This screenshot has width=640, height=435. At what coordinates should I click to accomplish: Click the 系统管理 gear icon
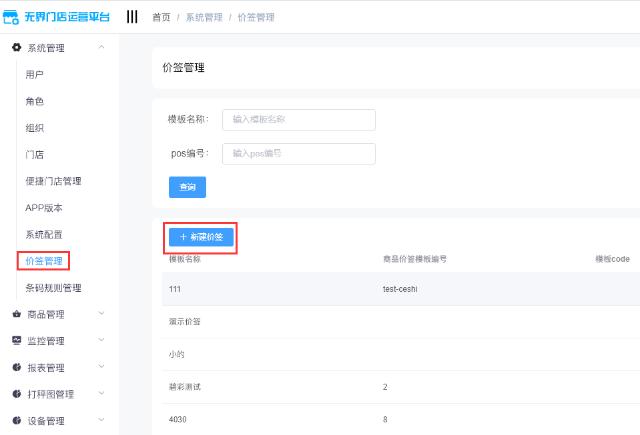[x=16, y=47]
